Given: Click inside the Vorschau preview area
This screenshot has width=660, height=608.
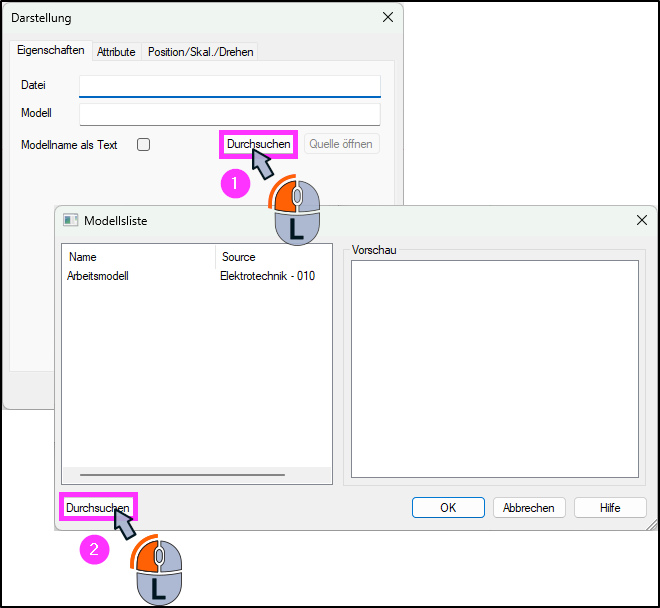Looking at the screenshot, I should tap(495, 369).
